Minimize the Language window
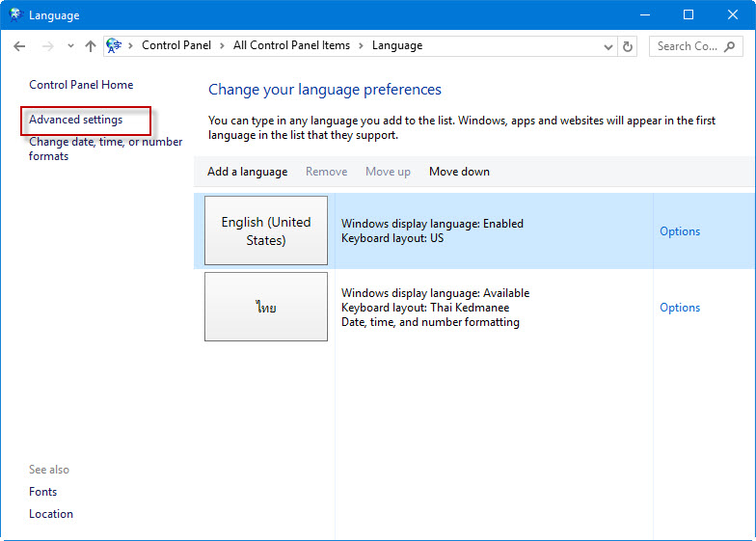The width and height of the screenshot is (756, 541). 645,15
